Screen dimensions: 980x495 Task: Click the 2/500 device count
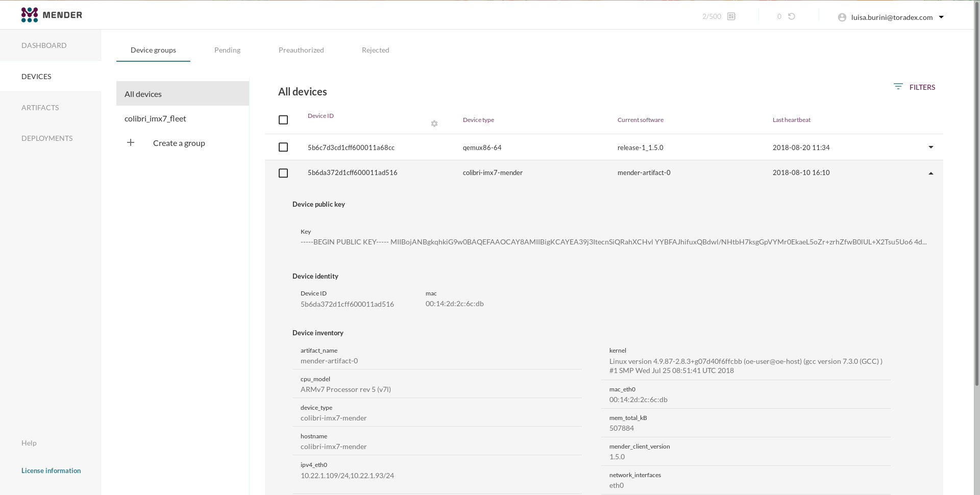coord(712,16)
